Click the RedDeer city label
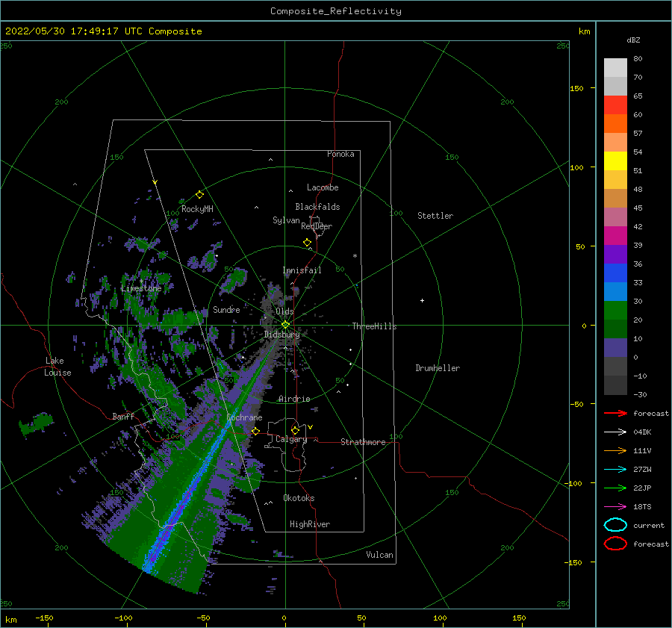This screenshot has width=672, height=628. [317, 226]
